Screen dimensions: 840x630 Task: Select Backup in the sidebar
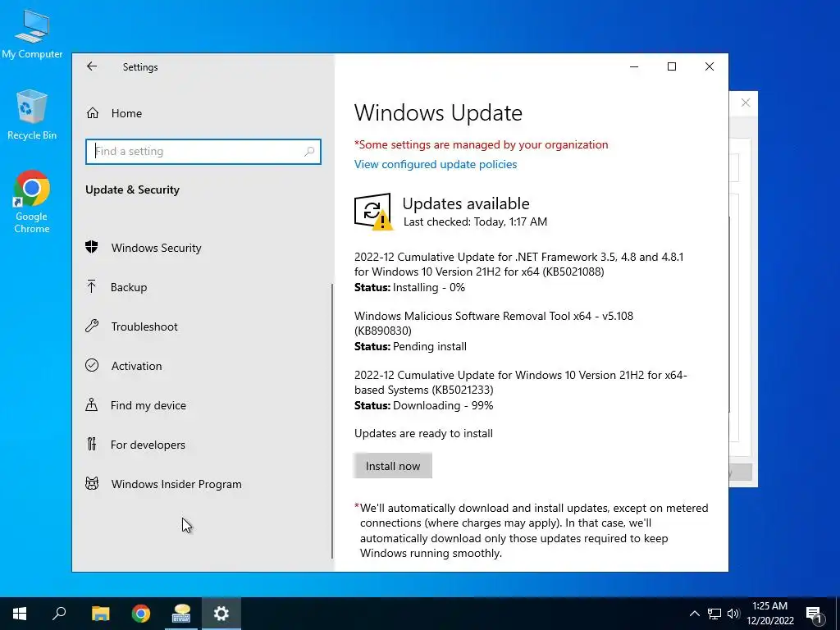(x=129, y=287)
